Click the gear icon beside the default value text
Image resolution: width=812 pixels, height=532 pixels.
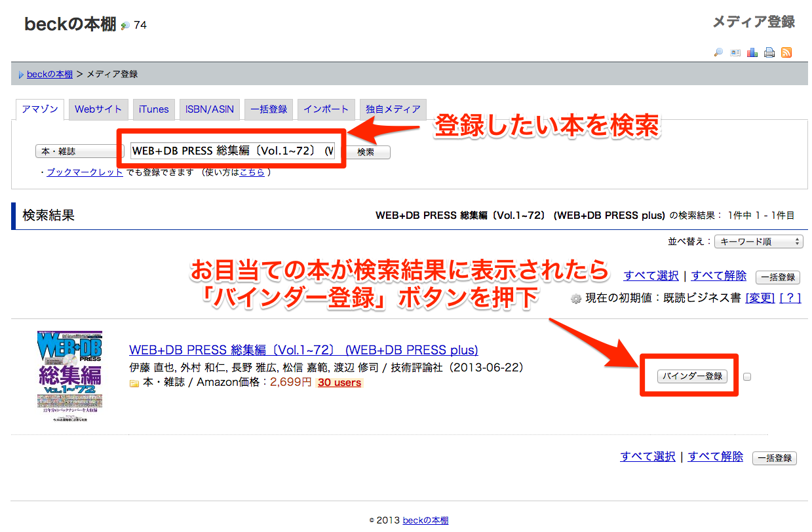tap(576, 298)
